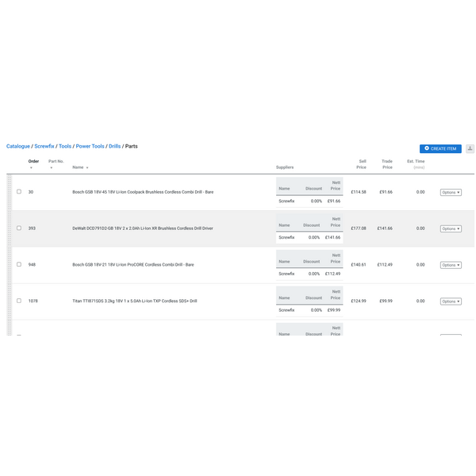This screenshot has height=476, width=476.
Task: Click the Suppliers column header
Action: (x=285, y=167)
